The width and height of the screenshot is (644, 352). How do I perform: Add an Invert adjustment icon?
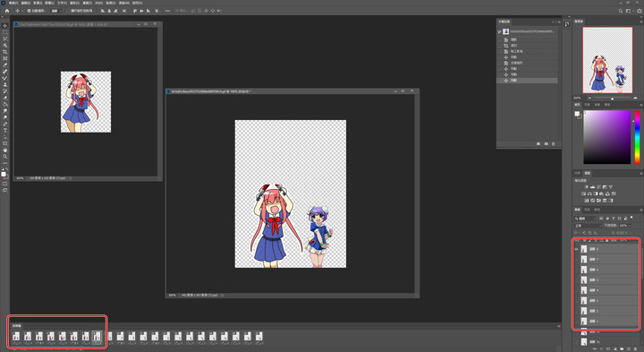(x=587, y=201)
